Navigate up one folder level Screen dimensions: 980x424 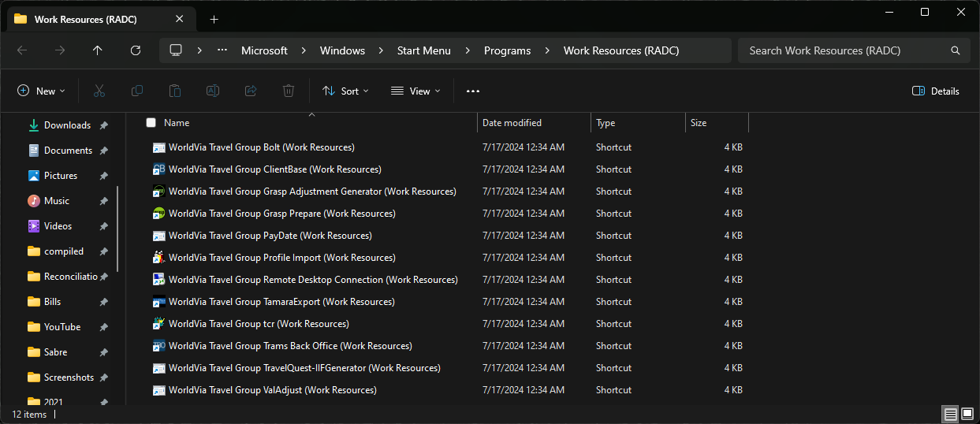[x=98, y=50]
